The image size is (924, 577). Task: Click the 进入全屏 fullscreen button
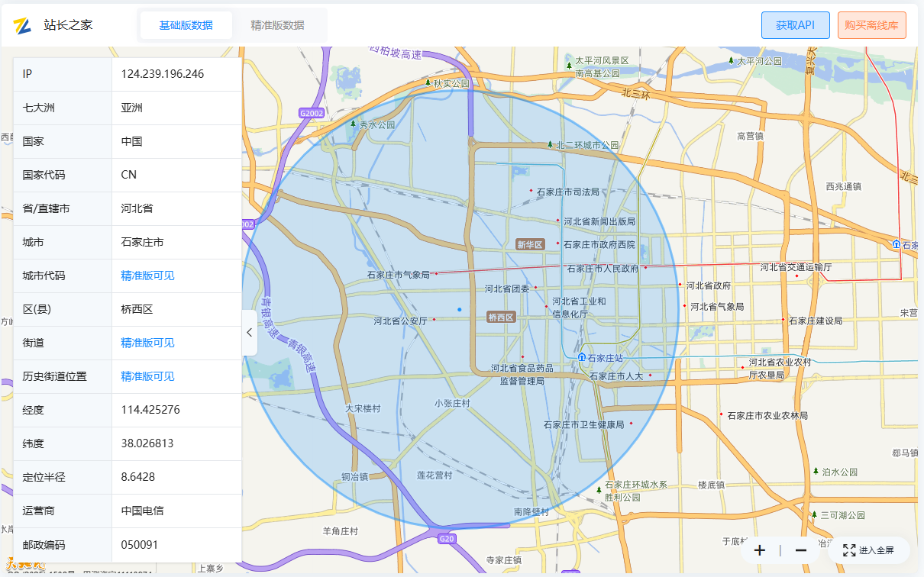[869, 550]
